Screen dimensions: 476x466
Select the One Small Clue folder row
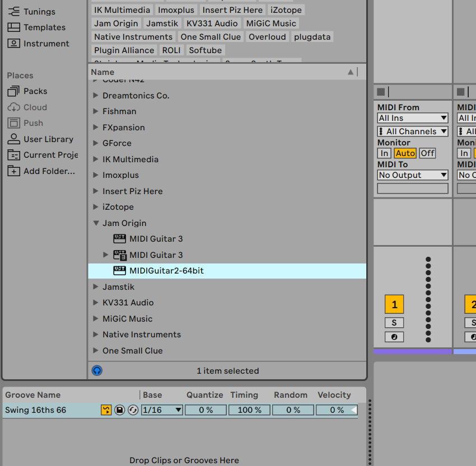click(227, 351)
